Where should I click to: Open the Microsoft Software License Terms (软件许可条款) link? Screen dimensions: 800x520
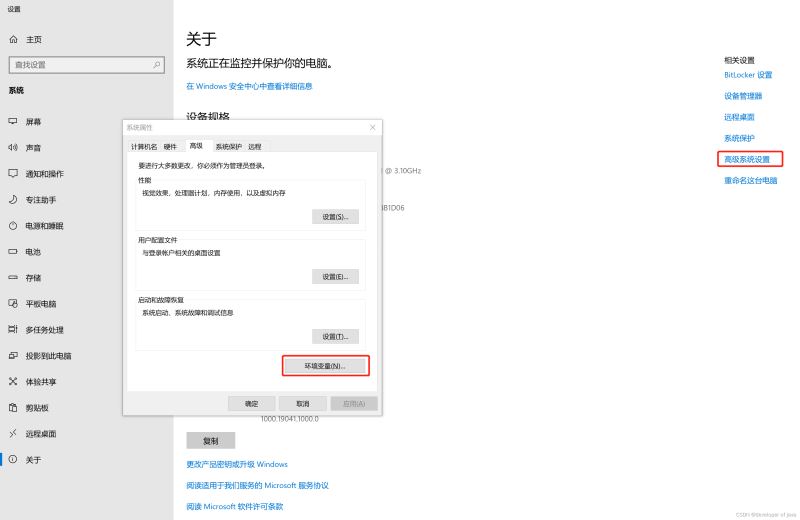coord(235,506)
